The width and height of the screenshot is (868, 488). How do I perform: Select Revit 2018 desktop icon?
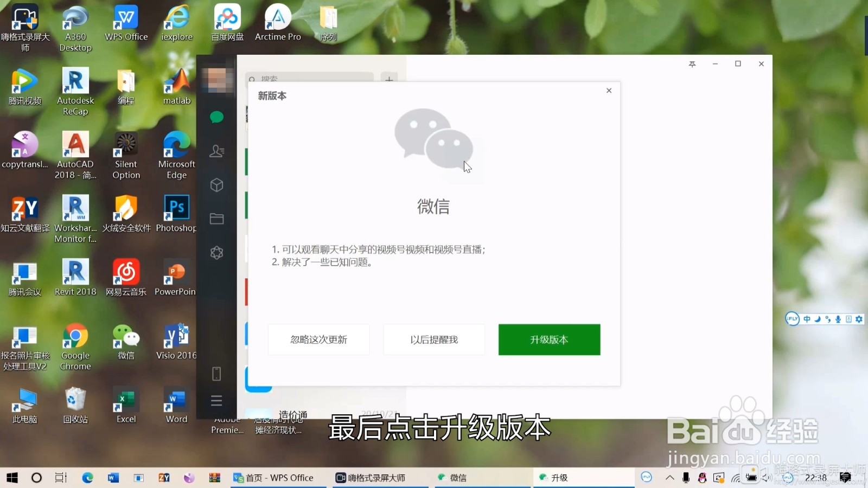tap(75, 278)
